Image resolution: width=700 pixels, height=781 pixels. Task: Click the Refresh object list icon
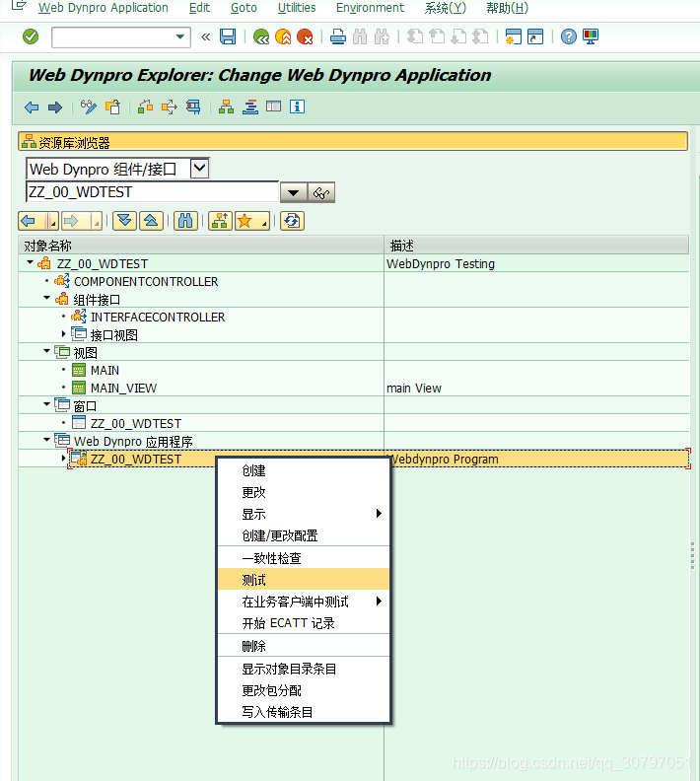pyautogui.click(x=292, y=221)
